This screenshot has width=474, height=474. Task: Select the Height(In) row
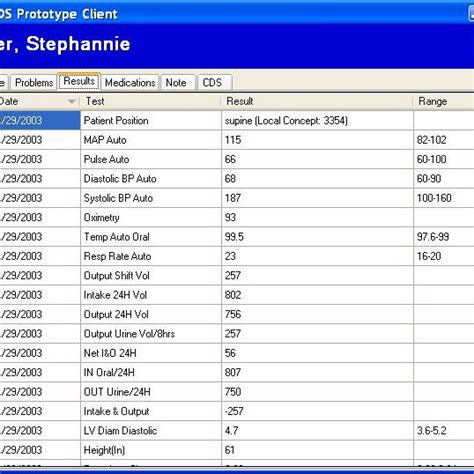pos(237,450)
